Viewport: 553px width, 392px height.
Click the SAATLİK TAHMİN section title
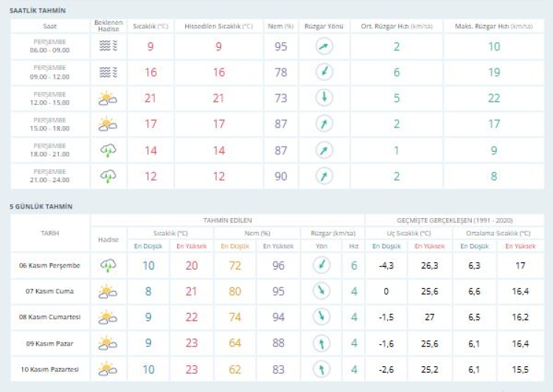click(38, 10)
